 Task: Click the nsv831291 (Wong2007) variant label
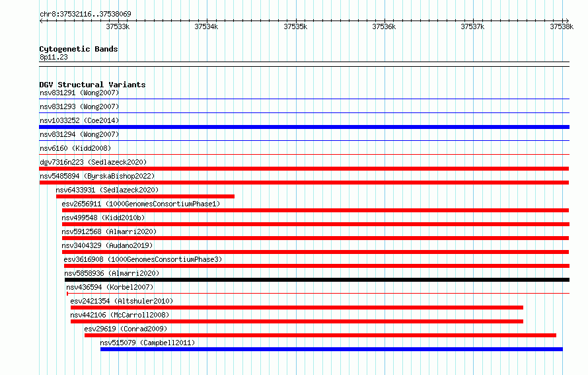[79, 93]
